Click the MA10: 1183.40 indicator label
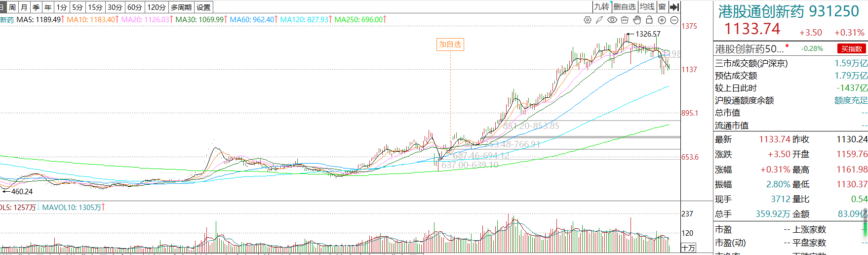 [93, 20]
